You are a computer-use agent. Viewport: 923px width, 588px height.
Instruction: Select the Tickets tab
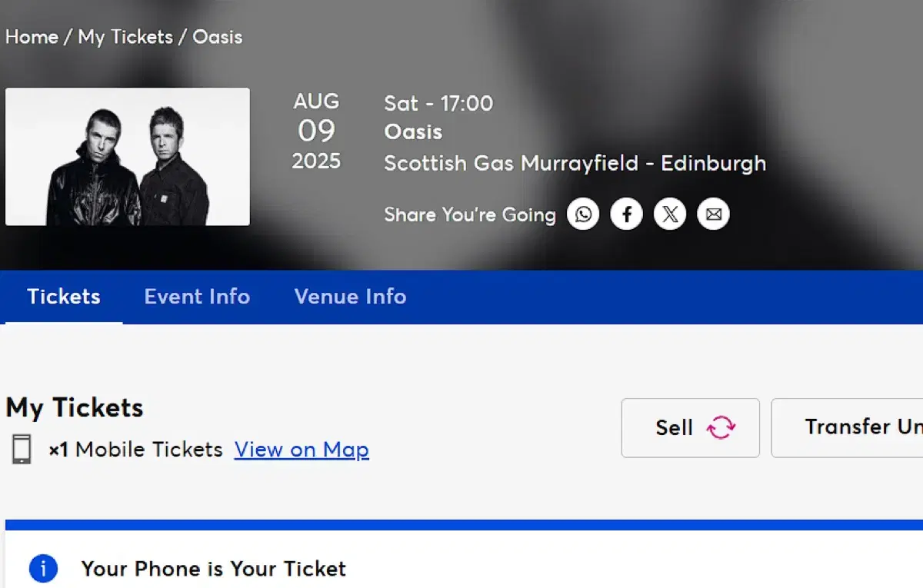(x=64, y=297)
